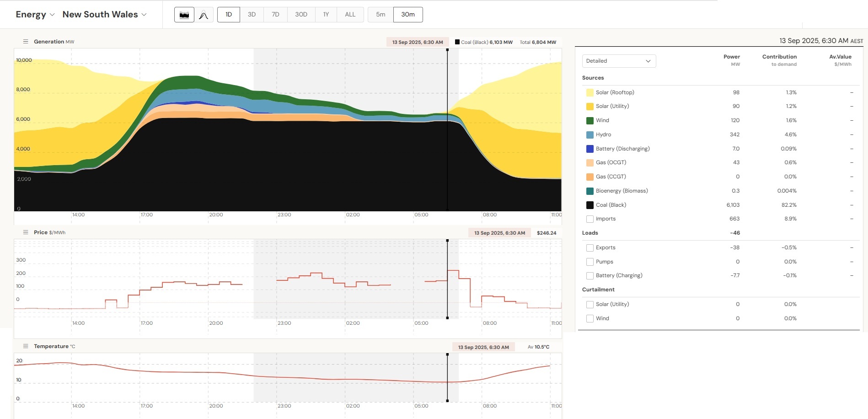Screen dimensions: 868x419
Task: Select the 5m interval button
Action: point(380,14)
